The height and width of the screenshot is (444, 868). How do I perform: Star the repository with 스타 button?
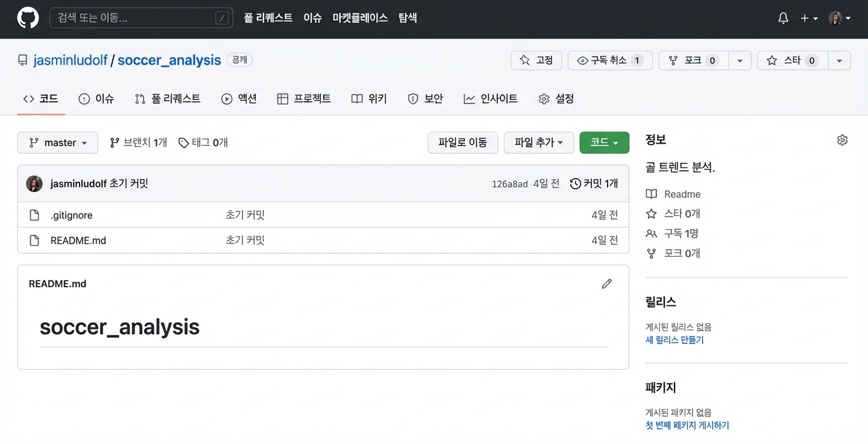793,60
